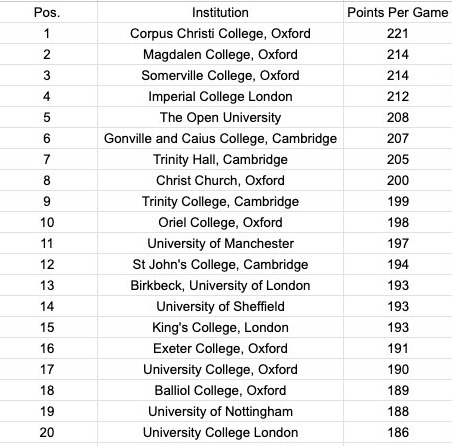Click the cell containing 221
Viewport: 452px width, 446px height.
398,33
